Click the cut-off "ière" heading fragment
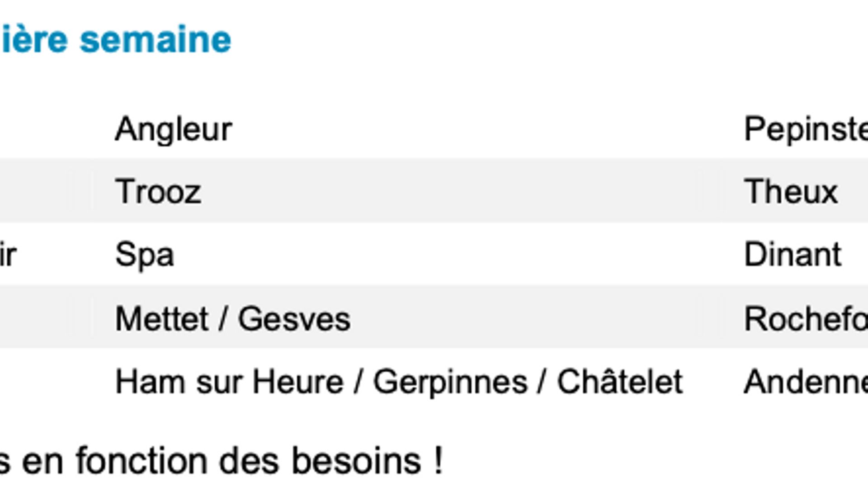This screenshot has height=488, width=868. pos(34,40)
